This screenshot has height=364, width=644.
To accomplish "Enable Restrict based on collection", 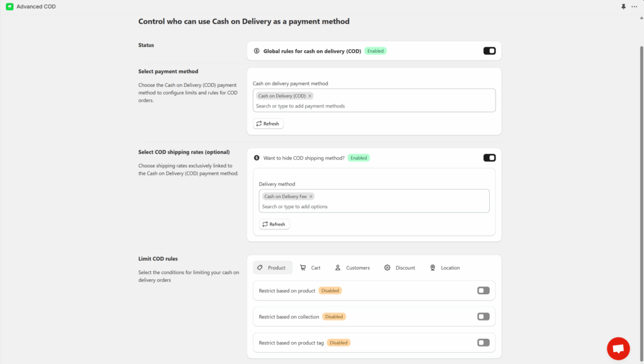I will pyautogui.click(x=483, y=316).
